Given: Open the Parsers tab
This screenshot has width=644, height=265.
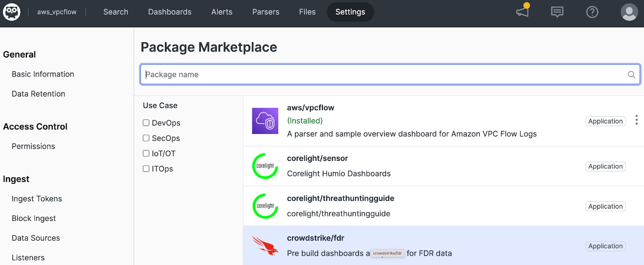Looking at the screenshot, I should [266, 12].
